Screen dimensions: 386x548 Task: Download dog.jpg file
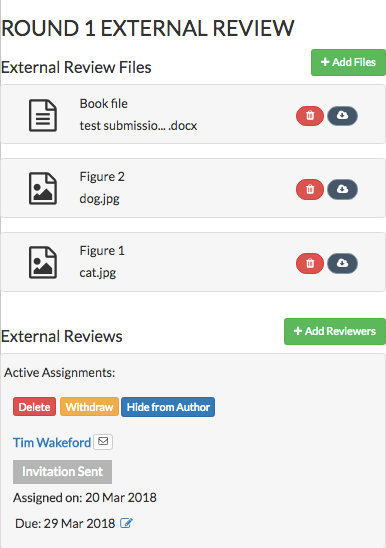click(x=342, y=189)
